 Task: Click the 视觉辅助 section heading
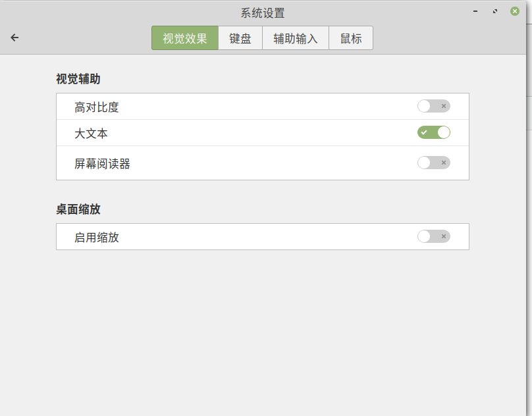(x=78, y=79)
